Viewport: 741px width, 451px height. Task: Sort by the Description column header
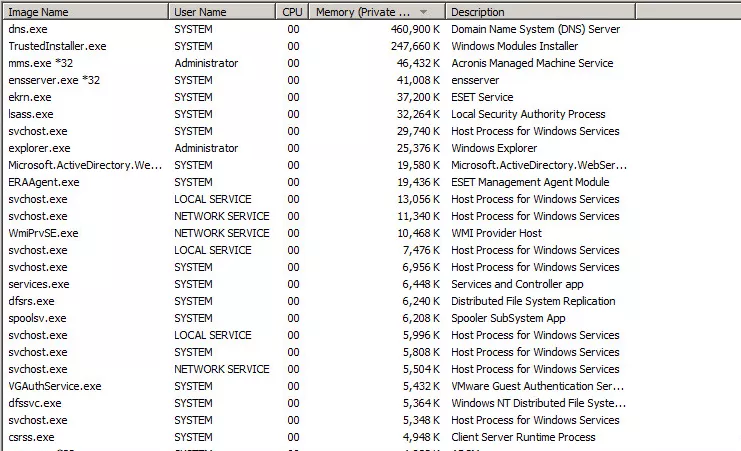click(540, 12)
